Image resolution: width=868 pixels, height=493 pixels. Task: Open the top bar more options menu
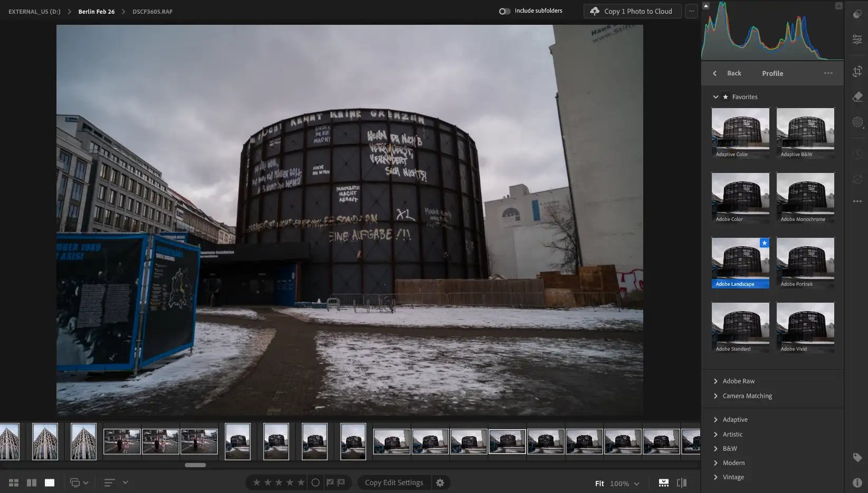(691, 11)
